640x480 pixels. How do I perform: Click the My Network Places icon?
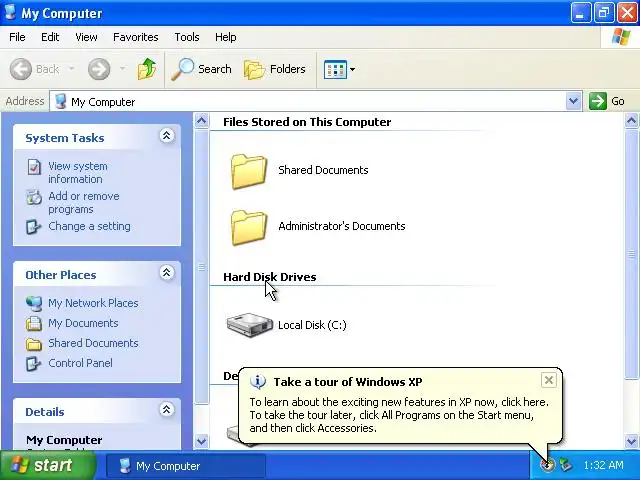click(34, 303)
